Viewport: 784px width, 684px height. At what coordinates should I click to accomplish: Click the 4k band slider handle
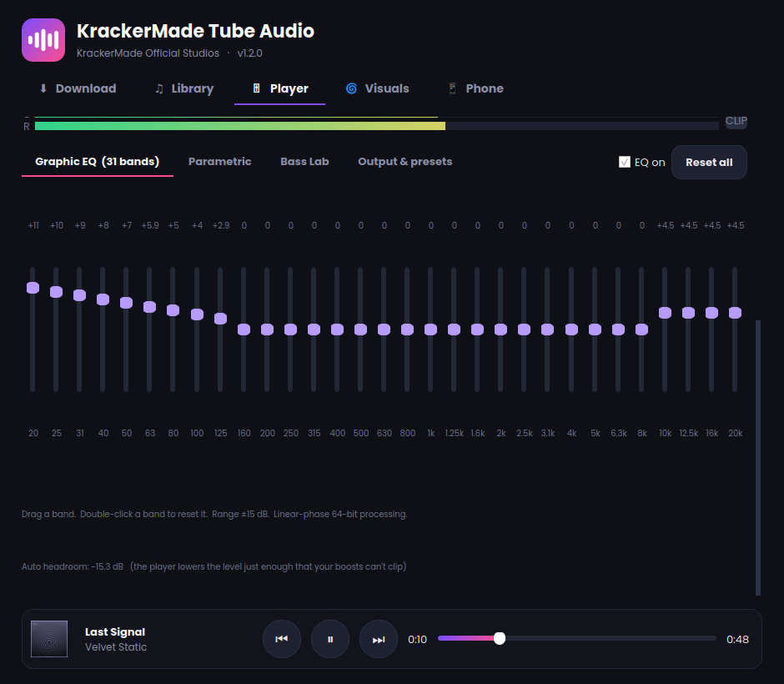click(571, 329)
